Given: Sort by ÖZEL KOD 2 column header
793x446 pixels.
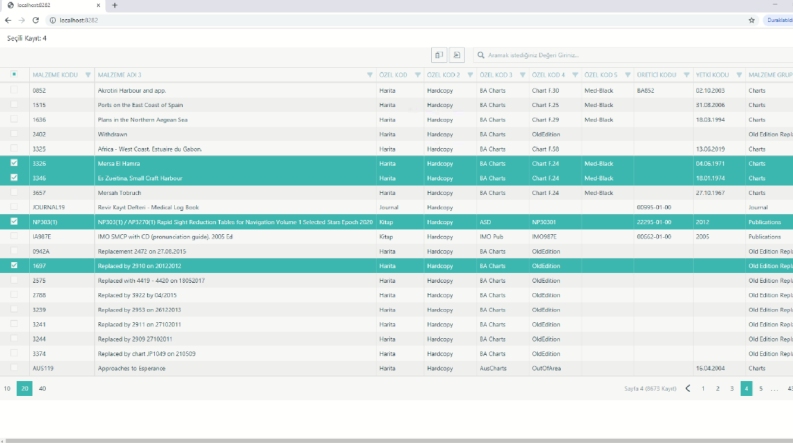Looking at the screenshot, I should (x=444, y=75).
